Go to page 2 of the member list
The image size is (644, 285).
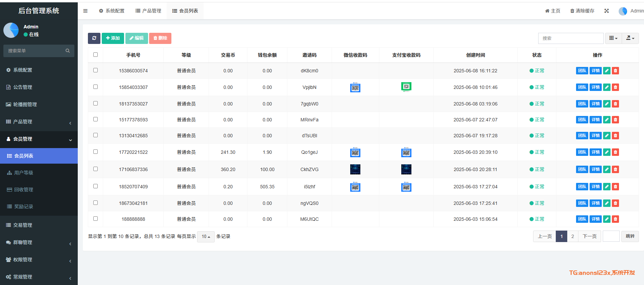[572, 236]
